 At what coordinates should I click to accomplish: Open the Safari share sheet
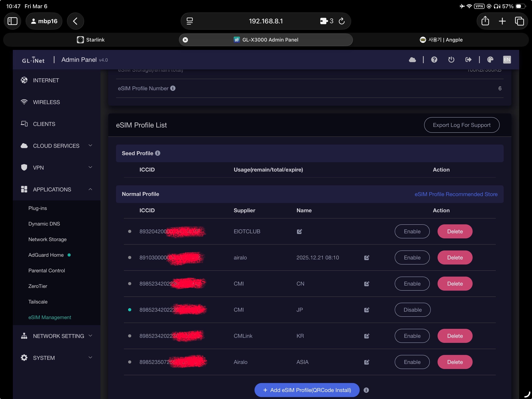click(x=485, y=21)
